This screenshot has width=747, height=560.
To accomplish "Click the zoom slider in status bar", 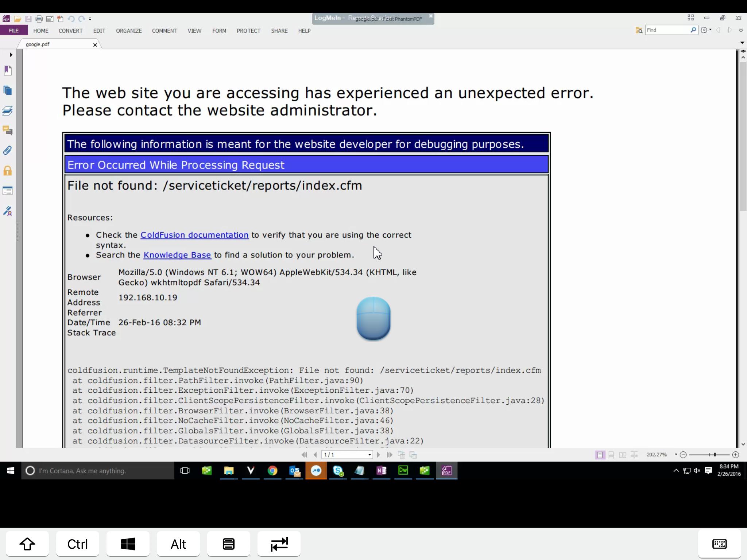I will tap(715, 455).
